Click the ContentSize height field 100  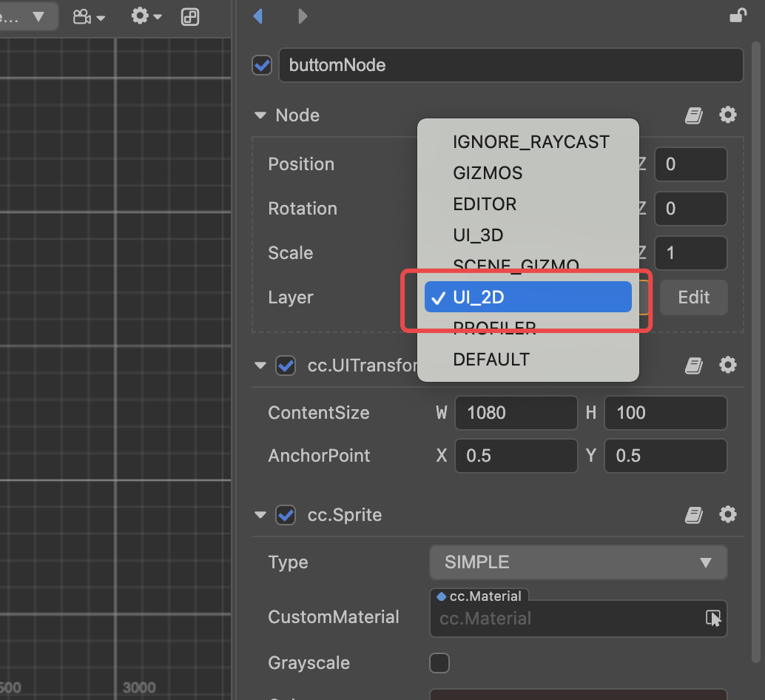click(665, 413)
